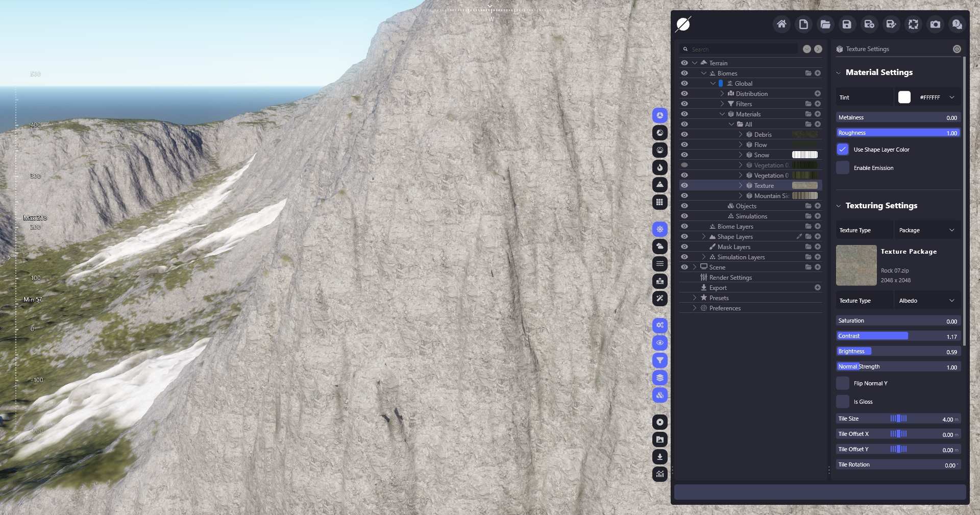Uncheck Use Shape Layer Color
980x515 pixels.
[x=843, y=150]
